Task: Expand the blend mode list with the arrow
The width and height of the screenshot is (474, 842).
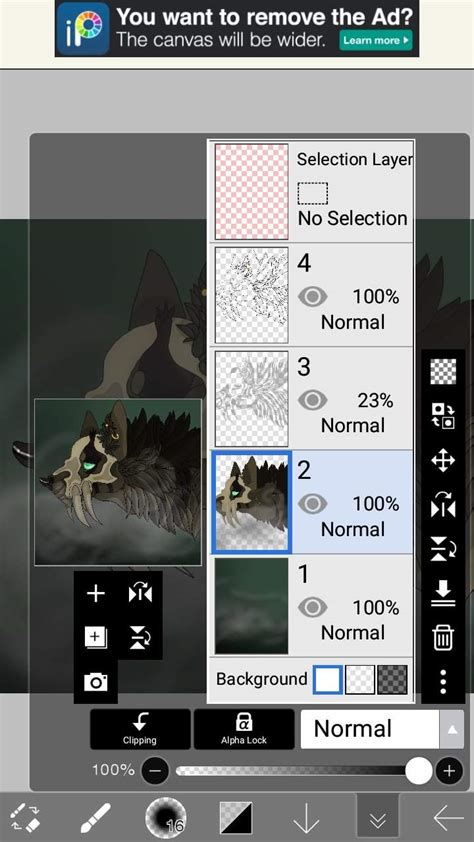Action: (x=452, y=729)
